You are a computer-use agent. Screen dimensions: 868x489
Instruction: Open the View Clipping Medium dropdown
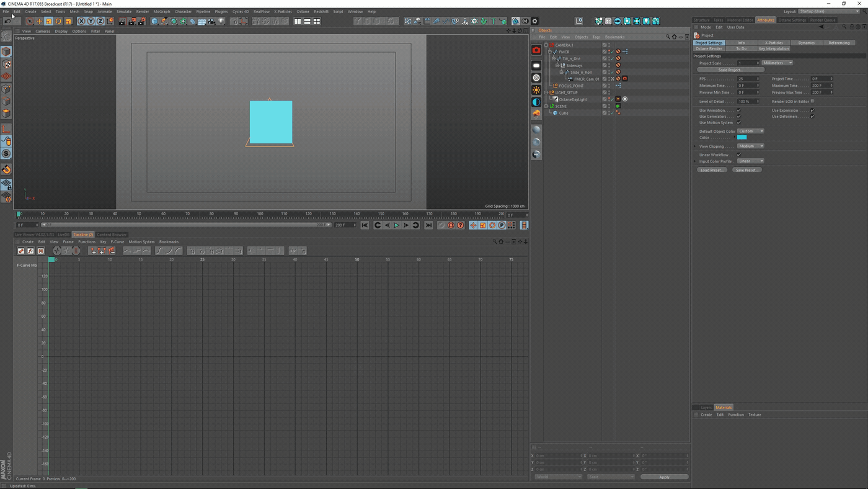tap(750, 146)
